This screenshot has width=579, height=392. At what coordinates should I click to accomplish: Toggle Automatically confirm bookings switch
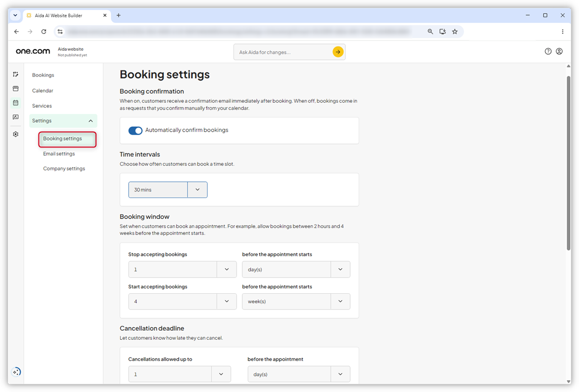point(135,130)
